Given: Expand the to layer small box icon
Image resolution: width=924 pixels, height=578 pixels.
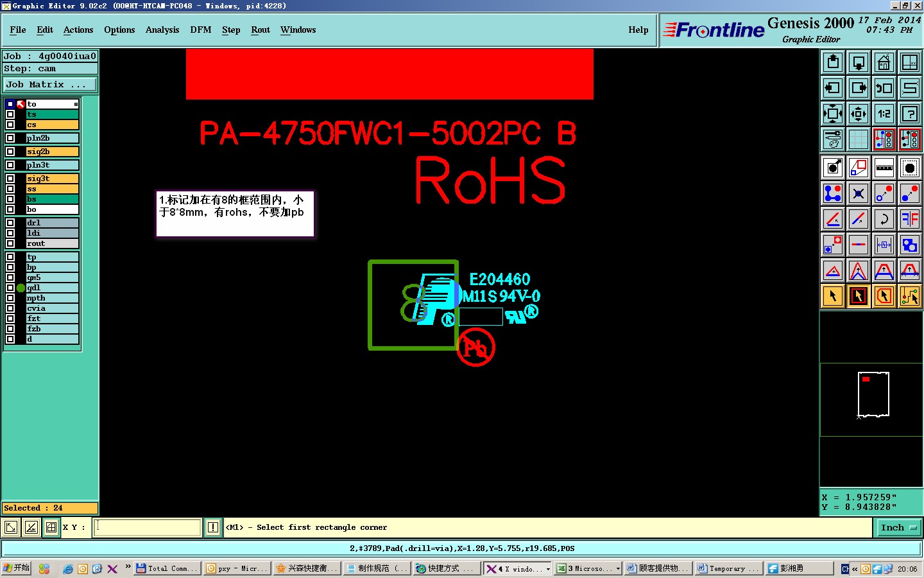Looking at the screenshot, I should 76,104.
